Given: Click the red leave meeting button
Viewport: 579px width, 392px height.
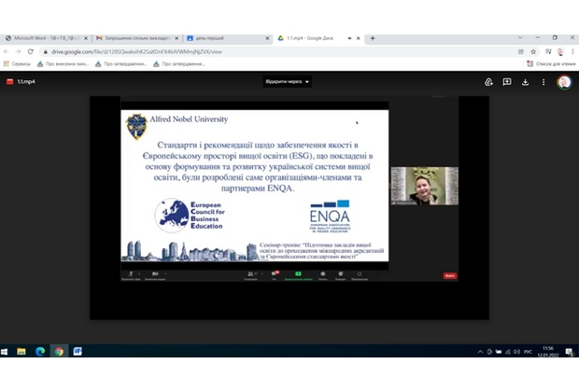Looking at the screenshot, I should pyautogui.click(x=450, y=276).
